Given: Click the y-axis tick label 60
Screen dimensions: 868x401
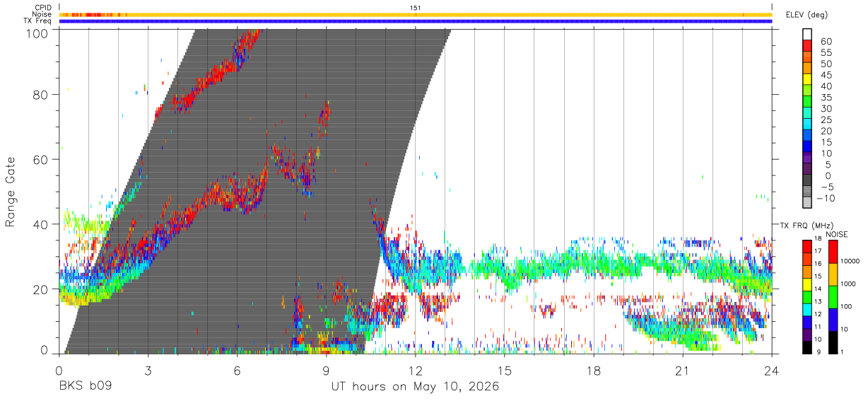Looking at the screenshot, I should click(42, 160).
